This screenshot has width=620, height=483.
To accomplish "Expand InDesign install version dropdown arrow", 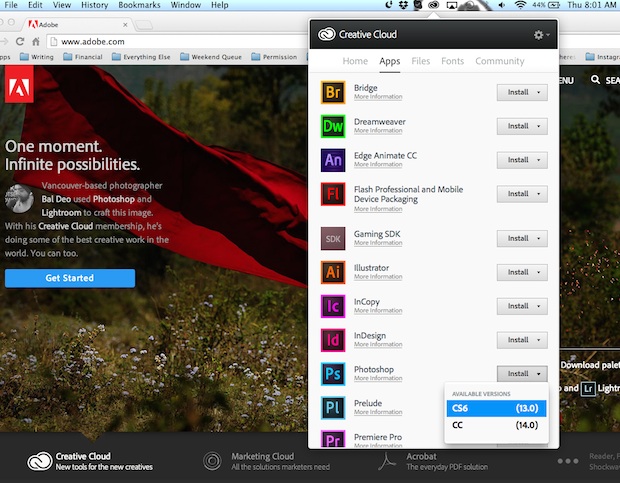I will (539, 340).
